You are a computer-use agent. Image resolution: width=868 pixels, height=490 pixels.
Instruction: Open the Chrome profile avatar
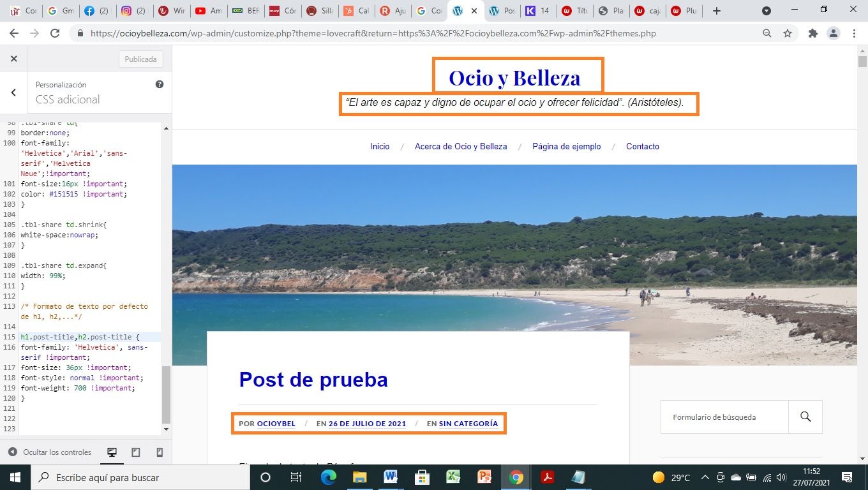click(833, 33)
